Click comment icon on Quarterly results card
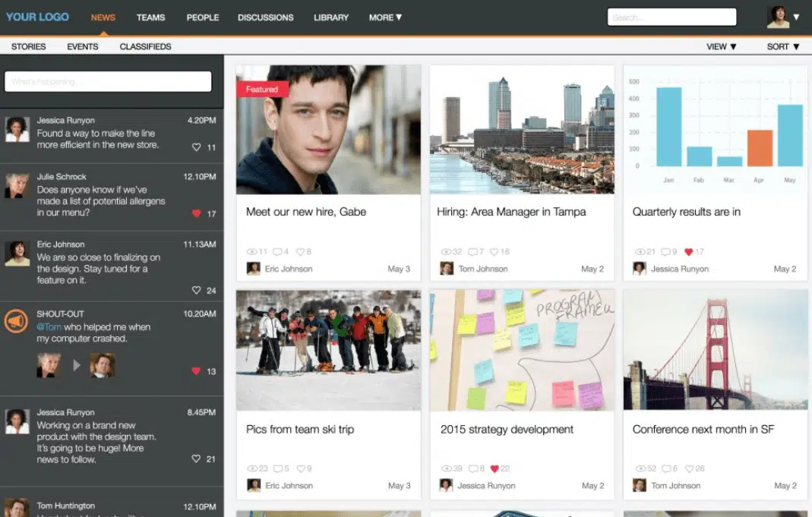Image resolution: width=812 pixels, height=517 pixels. click(x=665, y=251)
